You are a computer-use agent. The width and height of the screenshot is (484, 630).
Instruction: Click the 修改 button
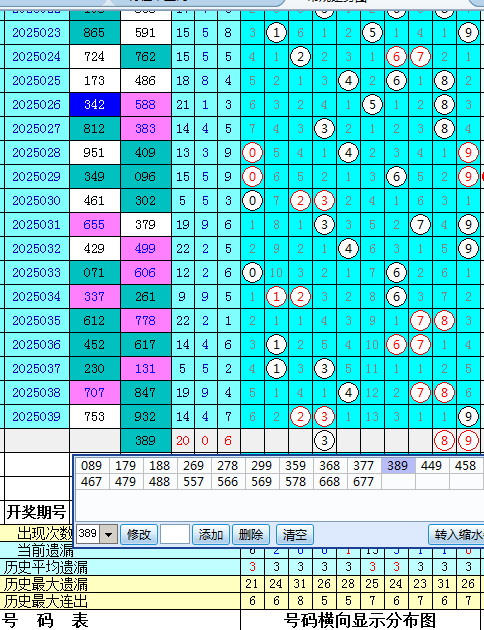coord(139,534)
